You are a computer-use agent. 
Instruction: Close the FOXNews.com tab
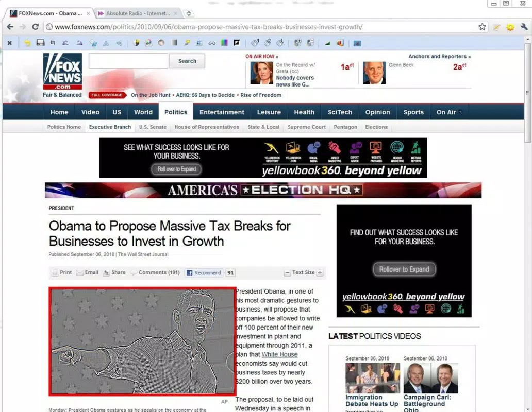tap(88, 13)
